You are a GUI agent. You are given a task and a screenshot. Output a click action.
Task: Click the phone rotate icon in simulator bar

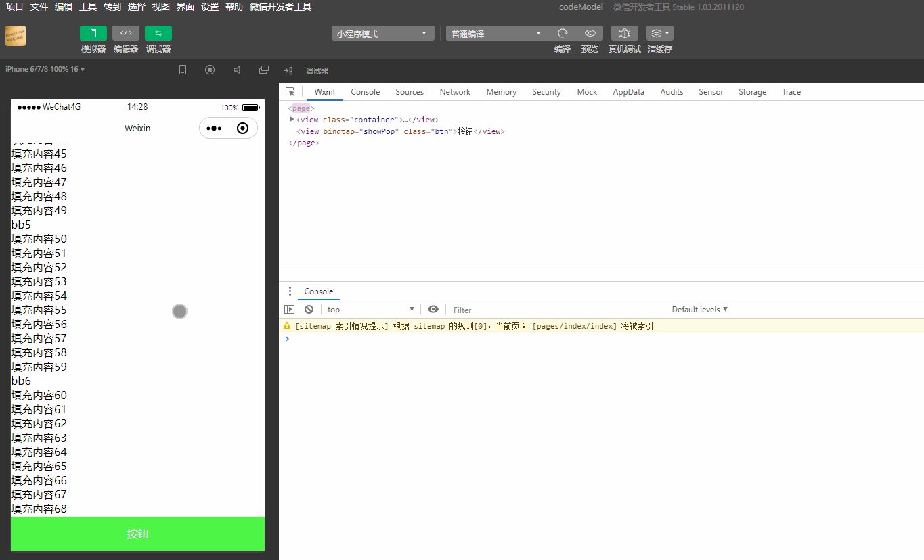tap(183, 70)
